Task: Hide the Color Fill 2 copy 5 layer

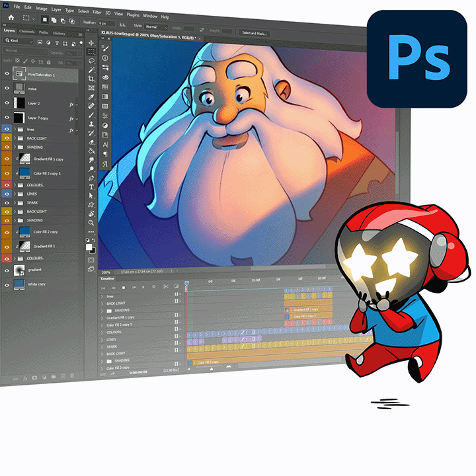Action: [7, 173]
